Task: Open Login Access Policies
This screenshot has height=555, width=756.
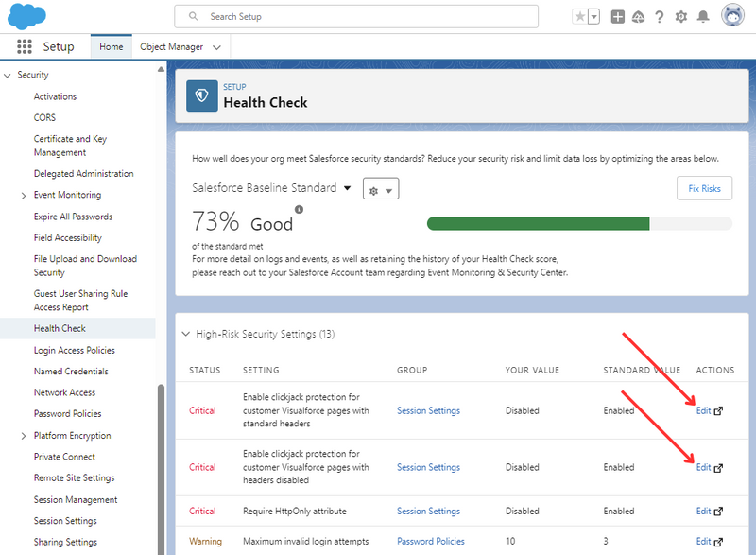Action: coord(75,350)
